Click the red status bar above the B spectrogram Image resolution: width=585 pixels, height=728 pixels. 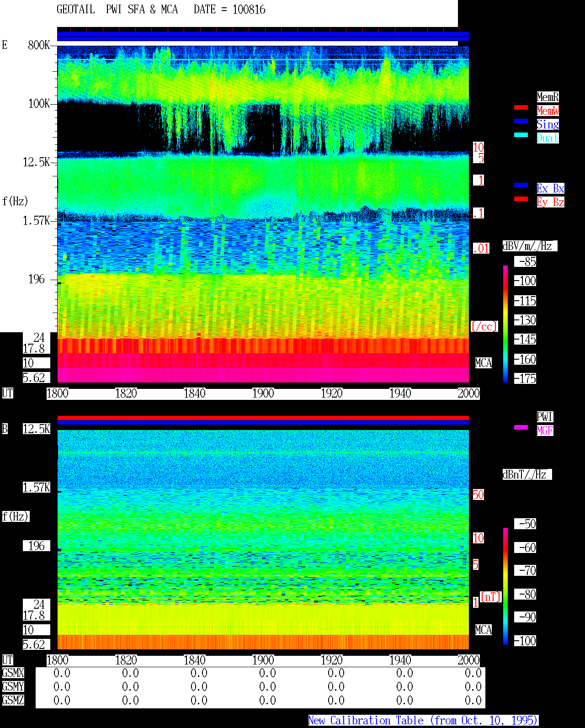point(263,418)
